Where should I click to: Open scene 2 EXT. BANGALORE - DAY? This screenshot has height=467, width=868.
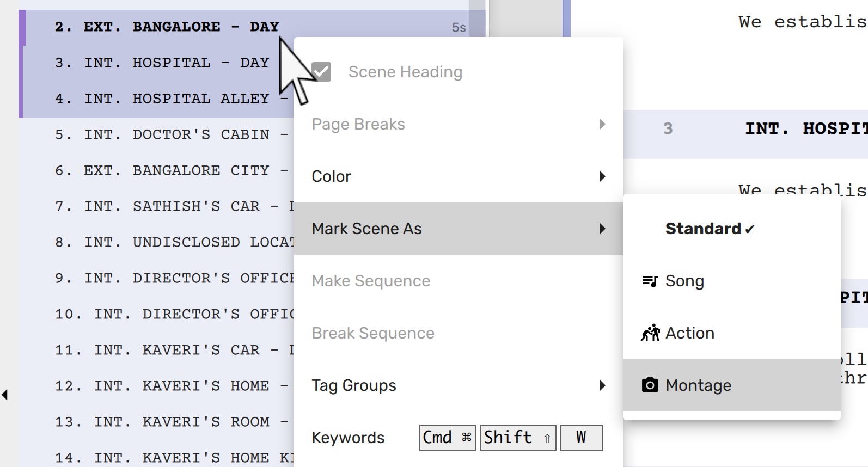167,27
